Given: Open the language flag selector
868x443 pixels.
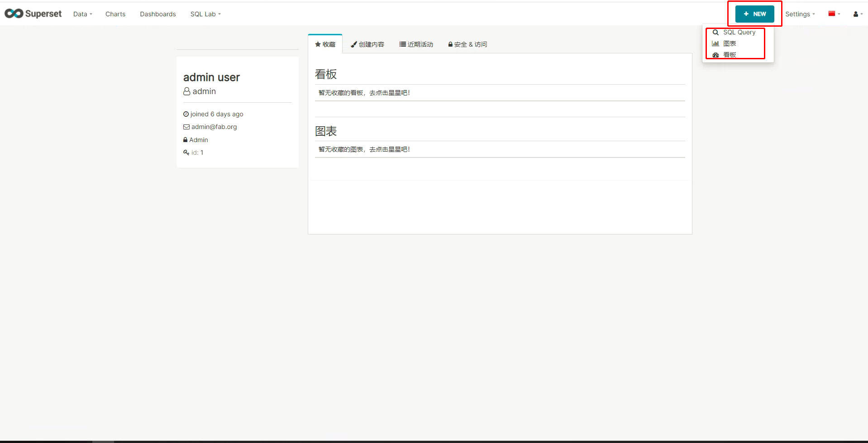Looking at the screenshot, I should (835, 14).
